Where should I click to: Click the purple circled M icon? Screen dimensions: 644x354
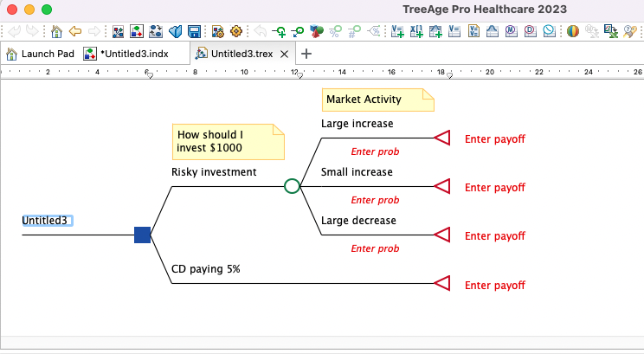(x=511, y=32)
